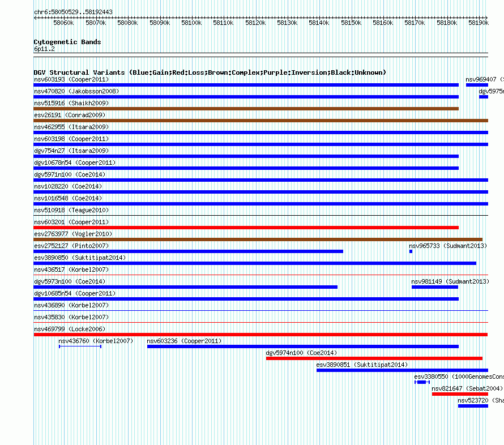Click the Cytogenetic Bands track title
The image size is (504, 445).
(67, 42)
